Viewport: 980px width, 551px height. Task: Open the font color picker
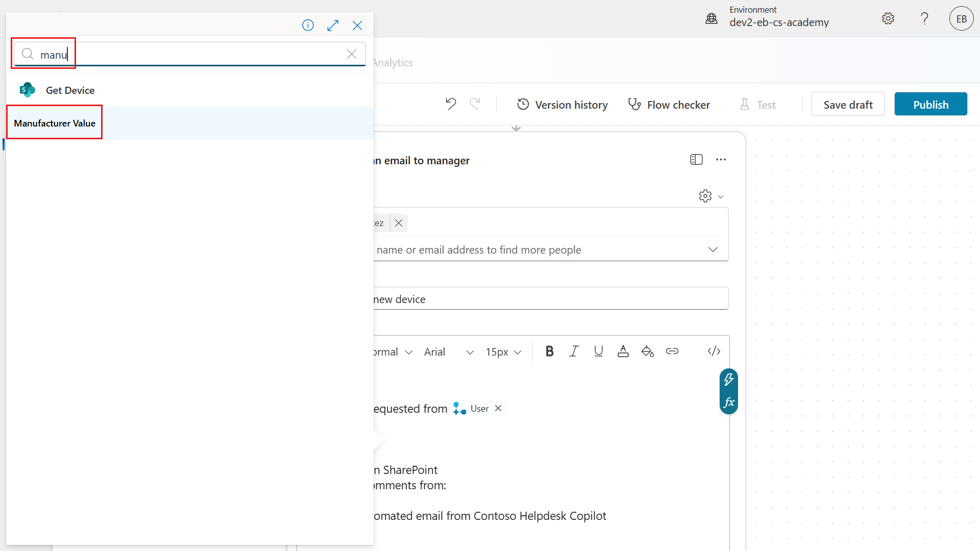[x=623, y=351]
